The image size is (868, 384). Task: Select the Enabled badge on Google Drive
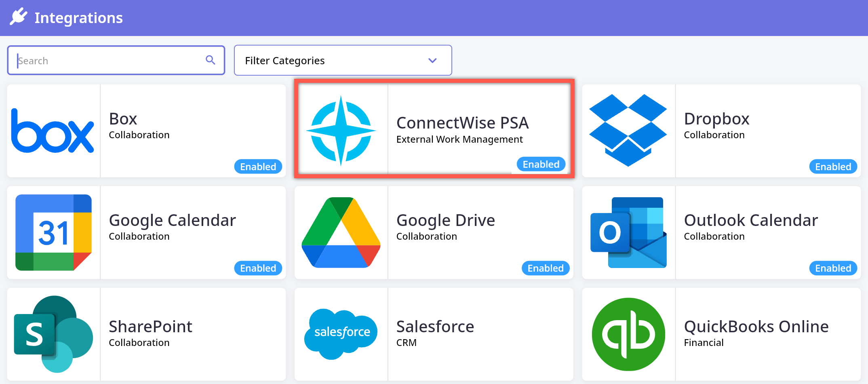point(545,268)
